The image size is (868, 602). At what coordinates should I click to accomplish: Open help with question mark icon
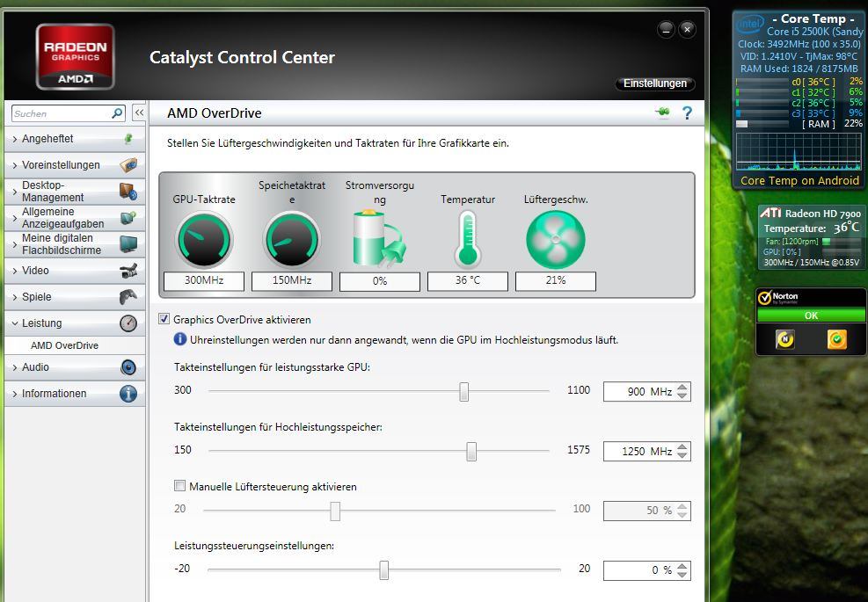point(687,112)
